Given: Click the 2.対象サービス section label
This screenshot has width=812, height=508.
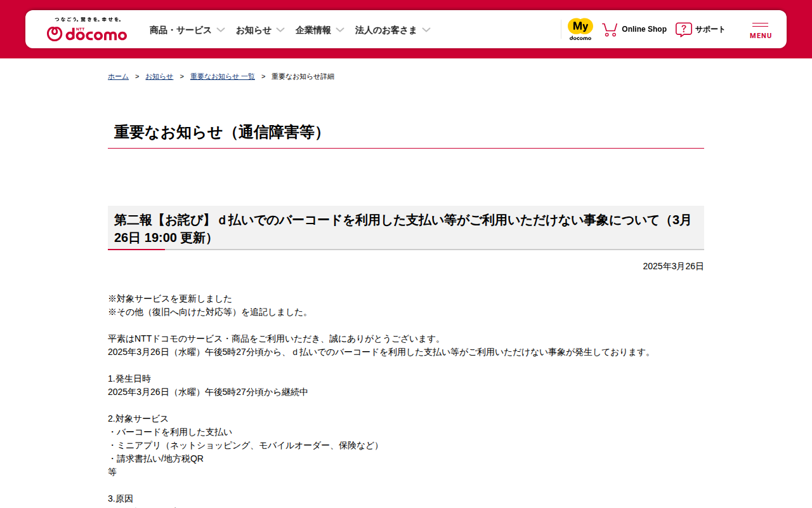Looking at the screenshot, I should pyautogui.click(x=138, y=418).
